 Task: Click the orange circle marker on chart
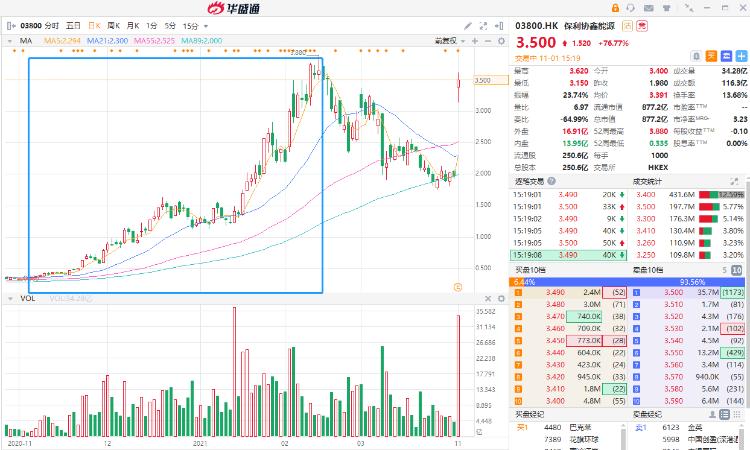tap(458, 287)
